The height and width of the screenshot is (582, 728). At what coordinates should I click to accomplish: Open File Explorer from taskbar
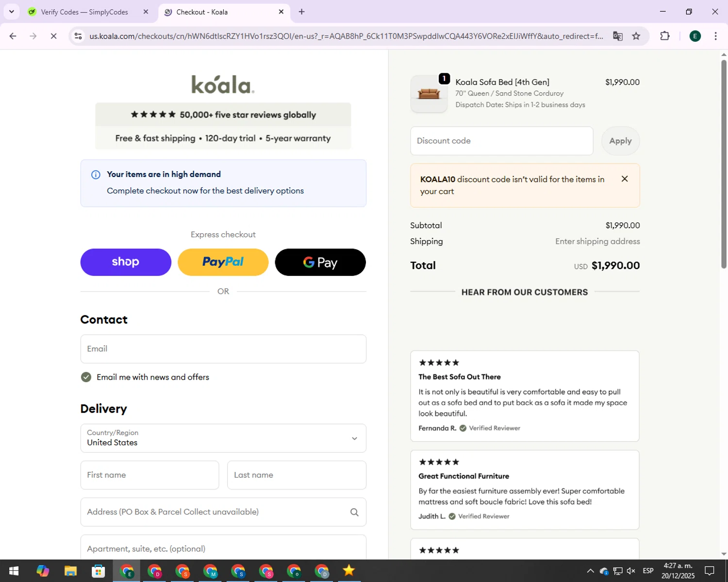70,571
